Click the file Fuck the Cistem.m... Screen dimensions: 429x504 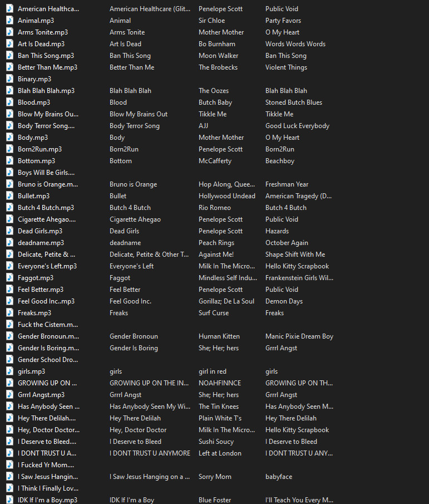48,324
